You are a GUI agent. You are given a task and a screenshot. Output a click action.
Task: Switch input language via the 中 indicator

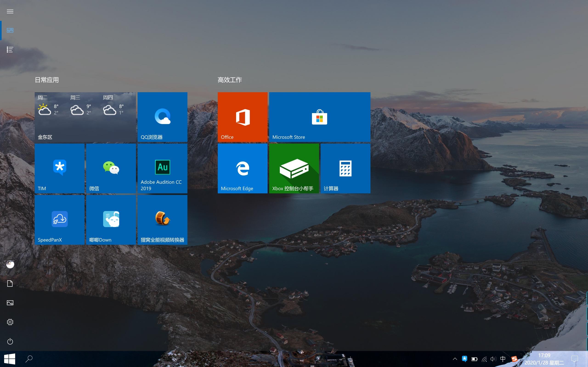coord(503,359)
